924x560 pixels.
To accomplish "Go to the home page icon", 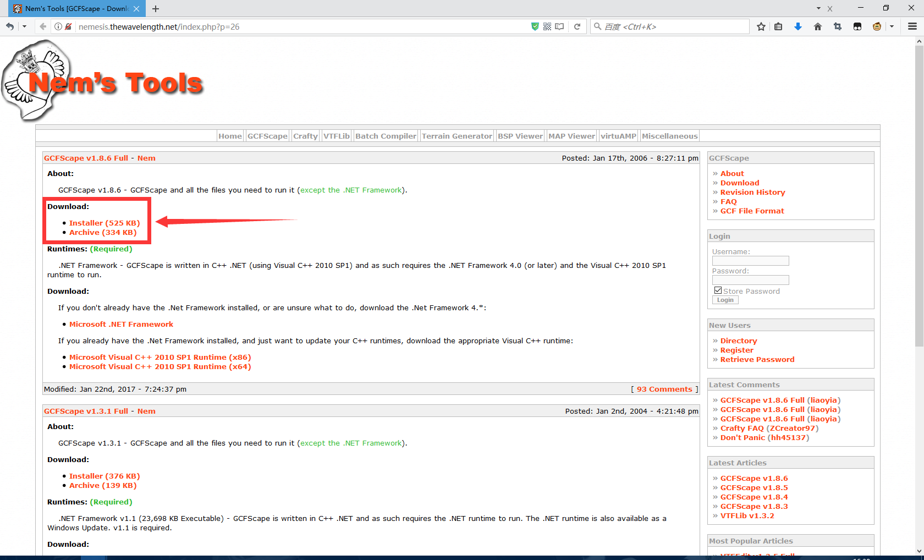I will coord(818,26).
